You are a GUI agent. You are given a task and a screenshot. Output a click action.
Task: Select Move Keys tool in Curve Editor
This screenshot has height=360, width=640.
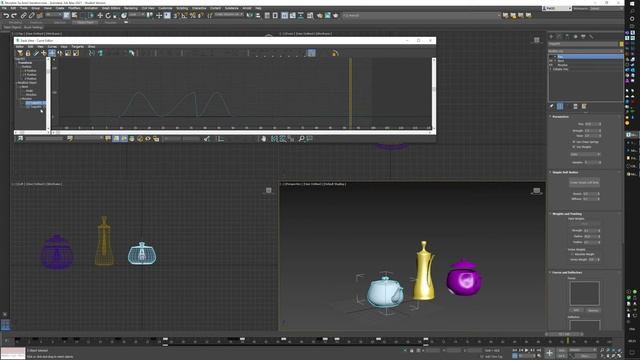click(52, 53)
